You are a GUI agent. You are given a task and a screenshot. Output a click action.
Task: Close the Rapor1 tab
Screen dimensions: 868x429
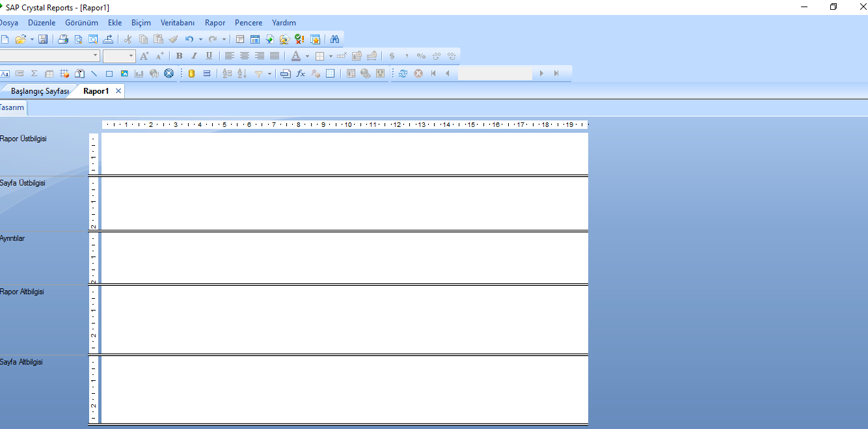tap(118, 91)
